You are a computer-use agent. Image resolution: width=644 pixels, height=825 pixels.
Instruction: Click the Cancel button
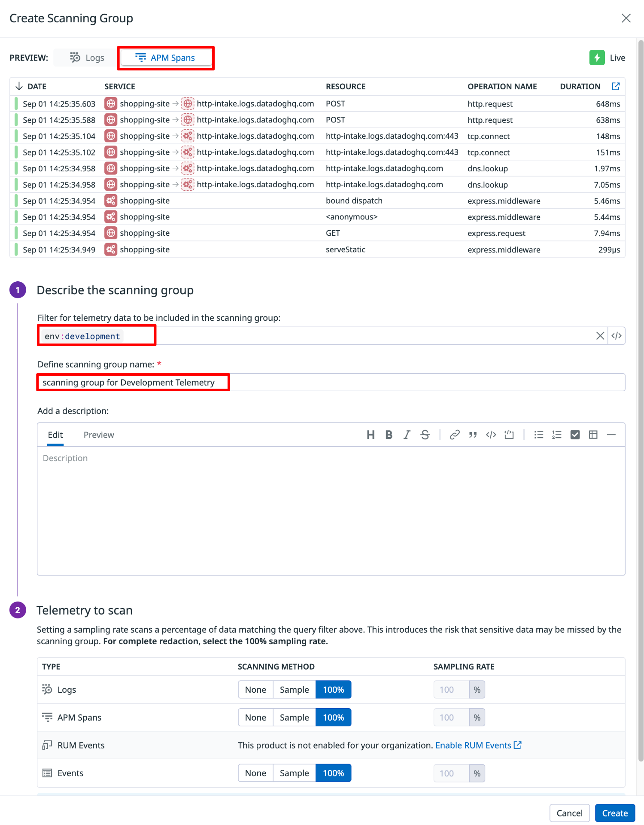(569, 813)
